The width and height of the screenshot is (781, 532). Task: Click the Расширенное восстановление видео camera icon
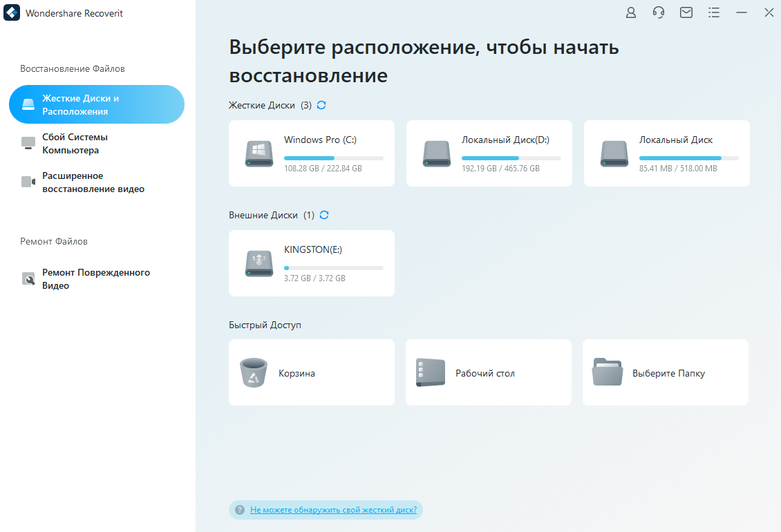coord(28,182)
